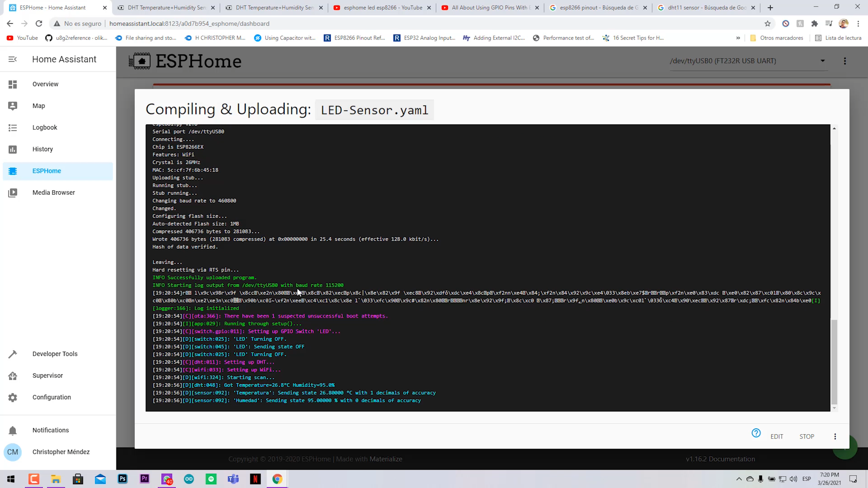Image resolution: width=868 pixels, height=488 pixels.
Task: Click the STOP button
Action: click(807, 436)
